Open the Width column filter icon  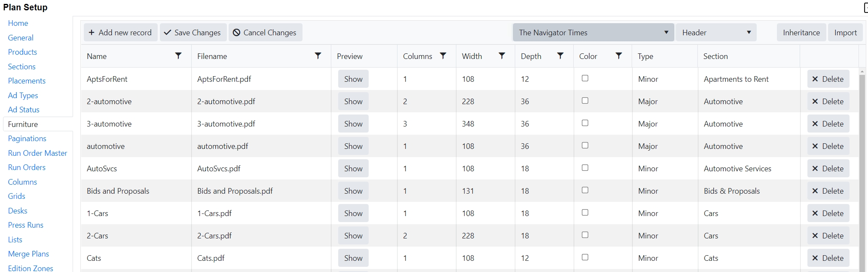[x=502, y=56]
